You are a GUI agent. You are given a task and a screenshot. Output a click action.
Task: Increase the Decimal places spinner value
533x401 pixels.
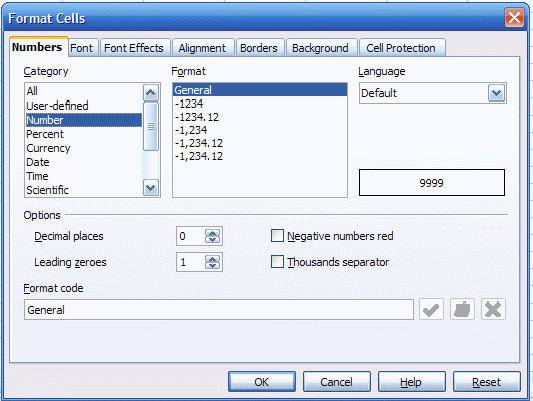coord(213,233)
